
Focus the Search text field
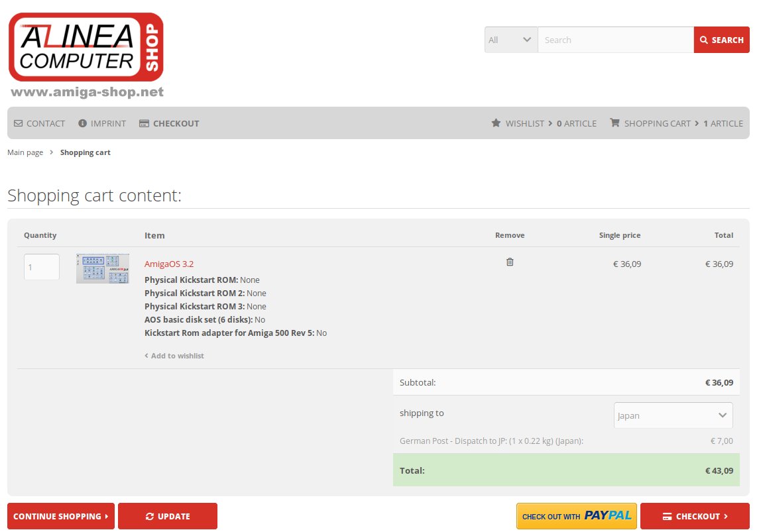point(615,40)
